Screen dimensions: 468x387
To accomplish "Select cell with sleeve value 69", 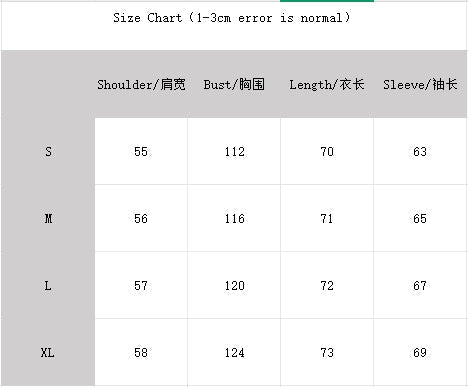I will tap(420, 352).
